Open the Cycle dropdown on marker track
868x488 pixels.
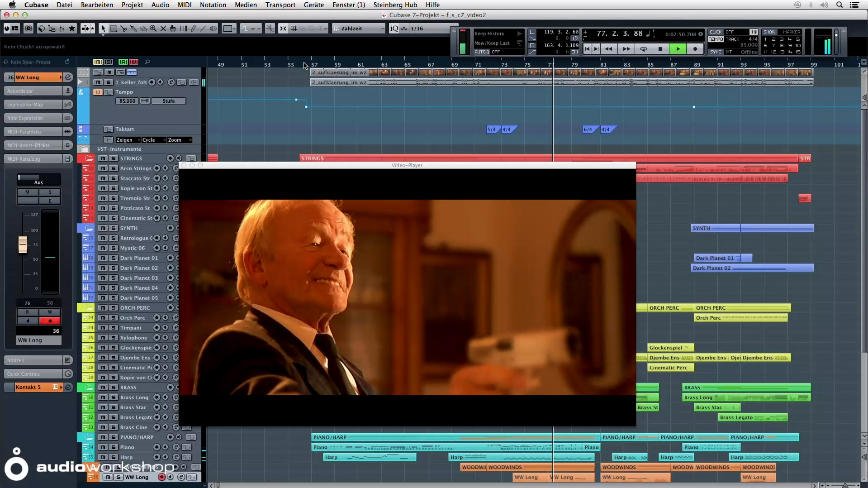coord(153,140)
